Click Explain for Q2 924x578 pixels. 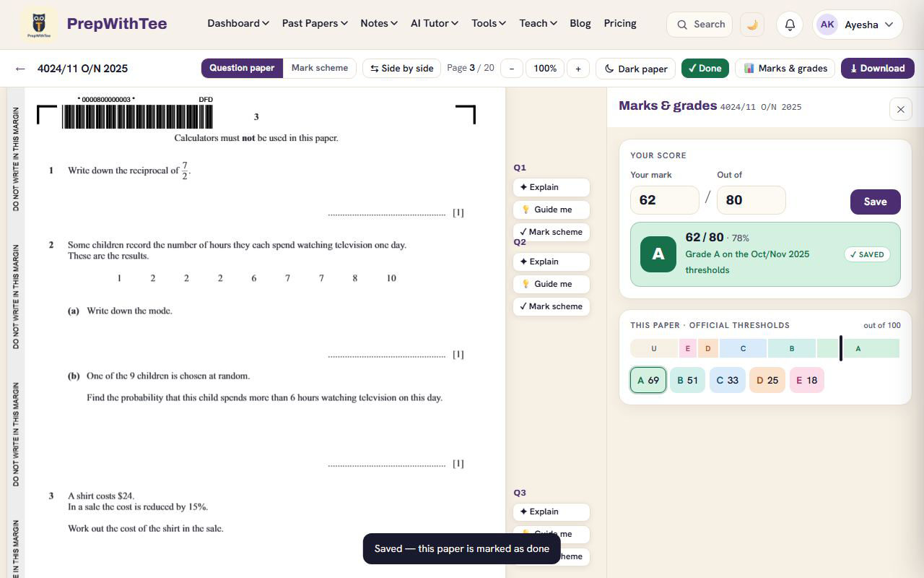[x=552, y=262]
